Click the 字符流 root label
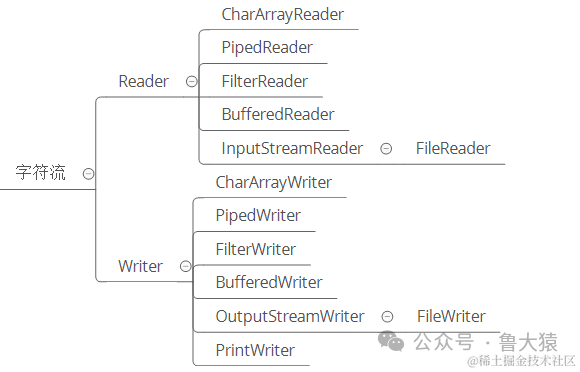 [40, 173]
